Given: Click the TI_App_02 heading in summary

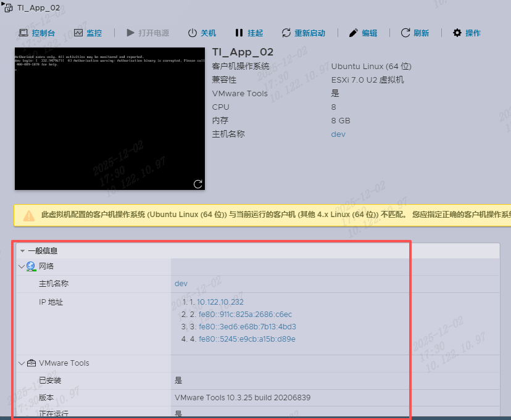Looking at the screenshot, I should (x=243, y=52).
